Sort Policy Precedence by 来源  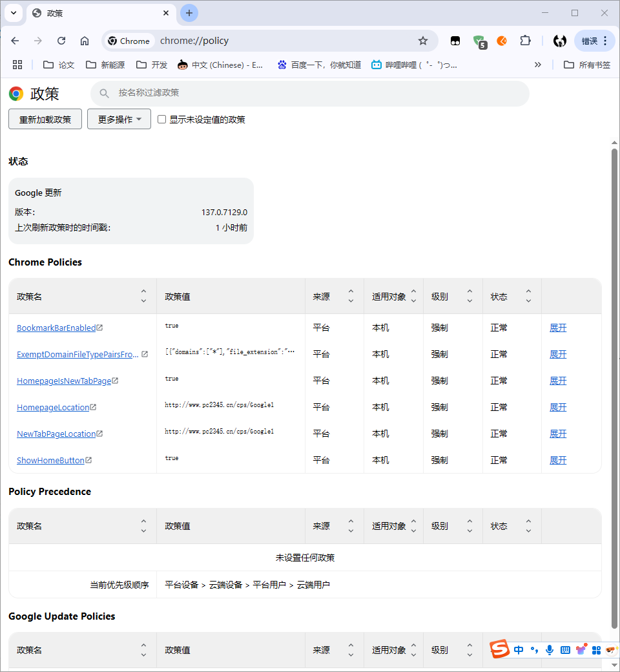[351, 526]
